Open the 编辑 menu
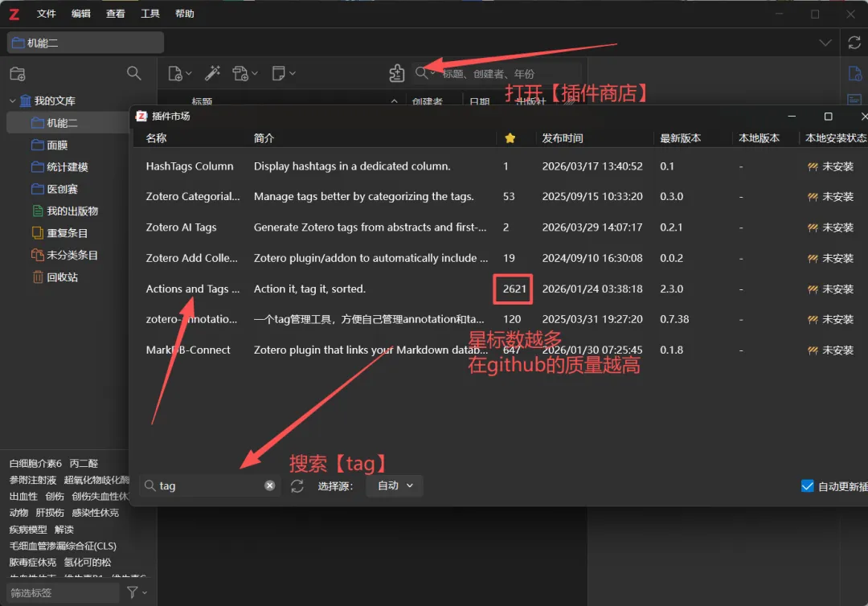The image size is (868, 606). 81,14
